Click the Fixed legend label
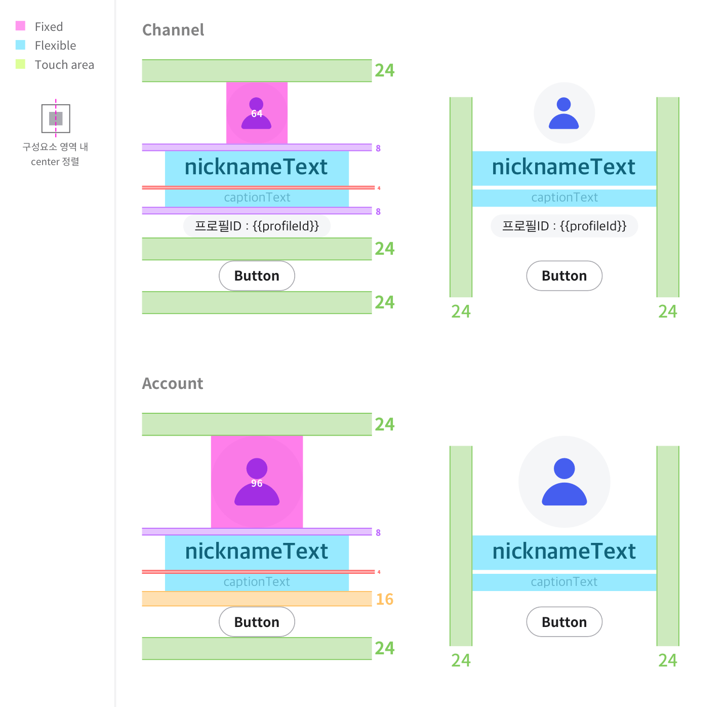Screen dimensions: 728x707 [x=49, y=26]
